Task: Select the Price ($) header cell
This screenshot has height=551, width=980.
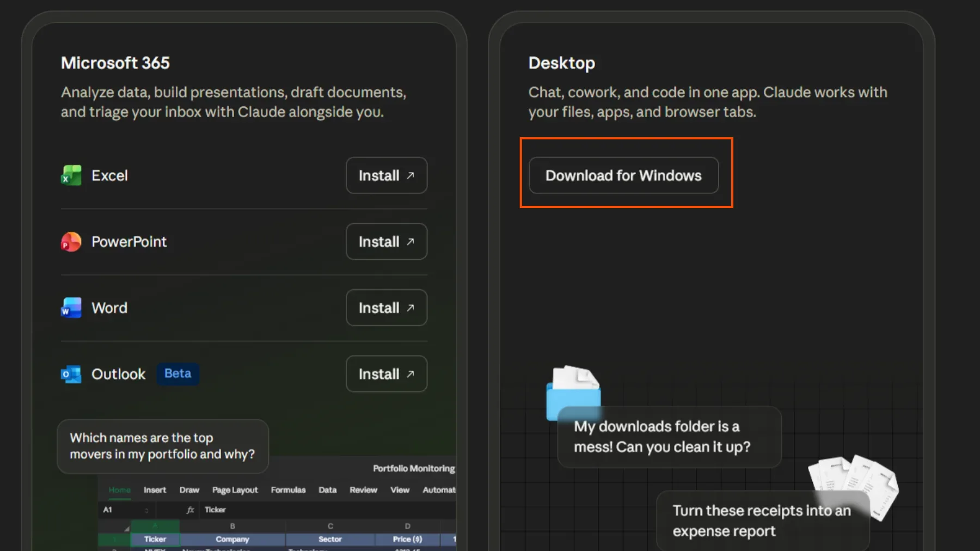Action: 408,539
